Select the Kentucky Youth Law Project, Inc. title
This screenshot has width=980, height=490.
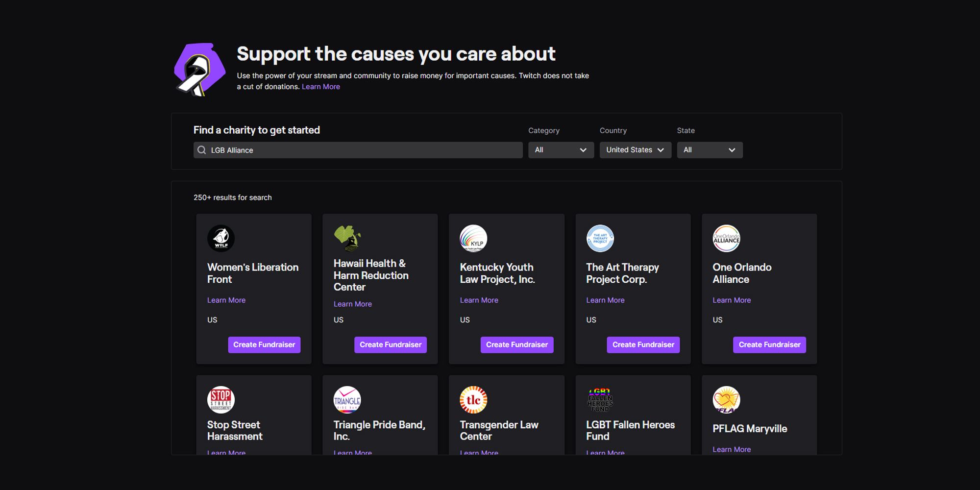tap(497, 273)
